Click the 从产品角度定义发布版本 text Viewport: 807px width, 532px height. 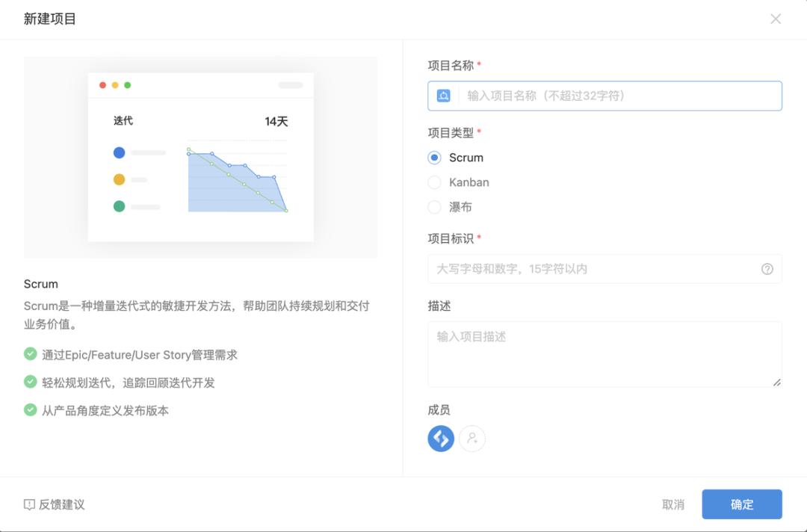tap(105, 410)
